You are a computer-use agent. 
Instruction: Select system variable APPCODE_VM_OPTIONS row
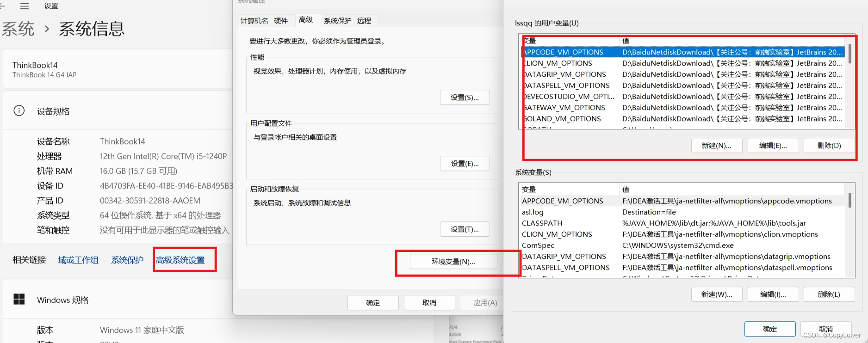[x=683, y=201]
